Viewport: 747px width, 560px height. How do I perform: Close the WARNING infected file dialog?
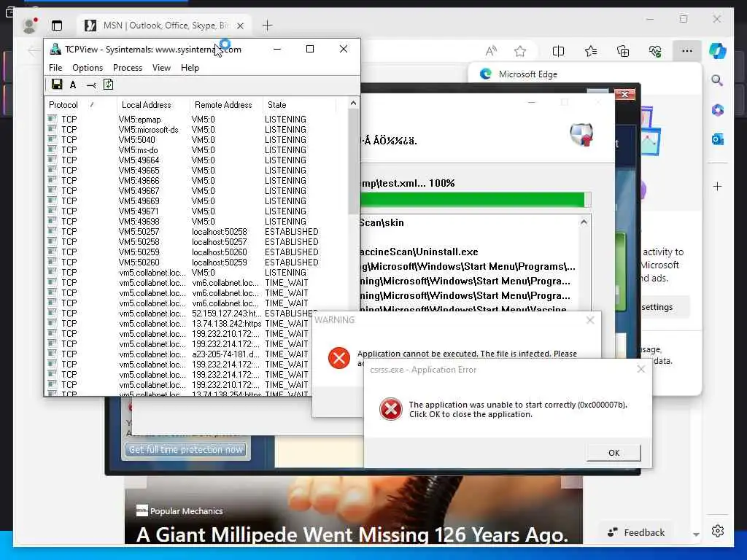click(x=590, y=320)
